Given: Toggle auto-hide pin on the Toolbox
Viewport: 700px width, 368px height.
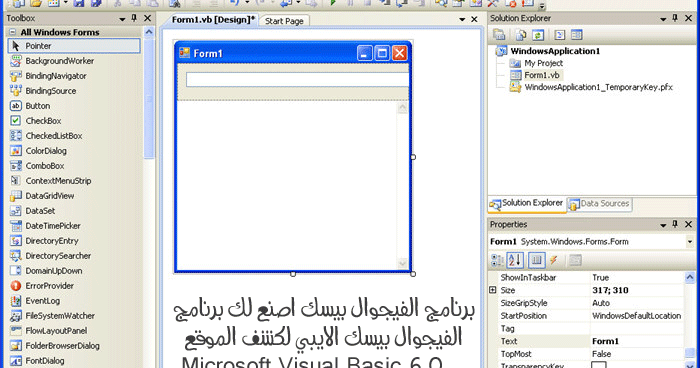Looking at the screenshot, I should (134, 18).
